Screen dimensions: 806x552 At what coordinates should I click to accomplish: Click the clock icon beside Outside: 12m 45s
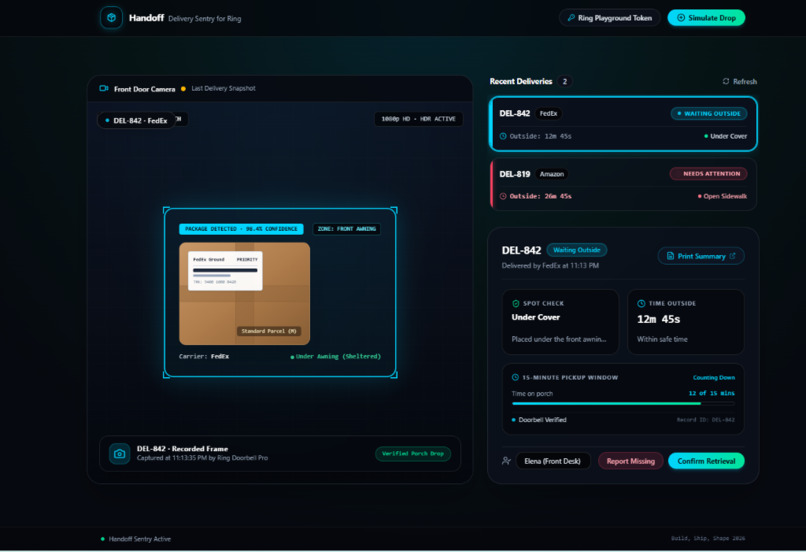coord(503,136)
